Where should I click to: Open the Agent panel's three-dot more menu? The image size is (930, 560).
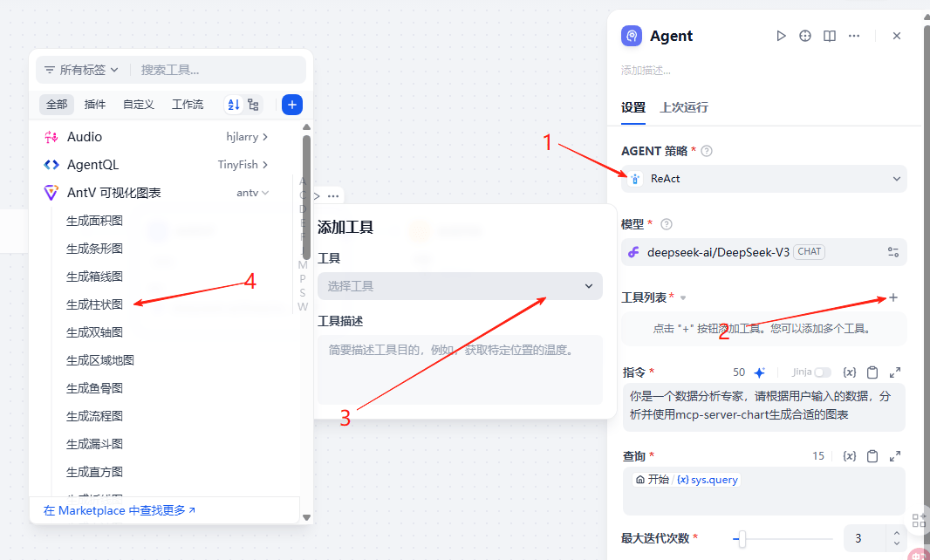coord(854,36)
